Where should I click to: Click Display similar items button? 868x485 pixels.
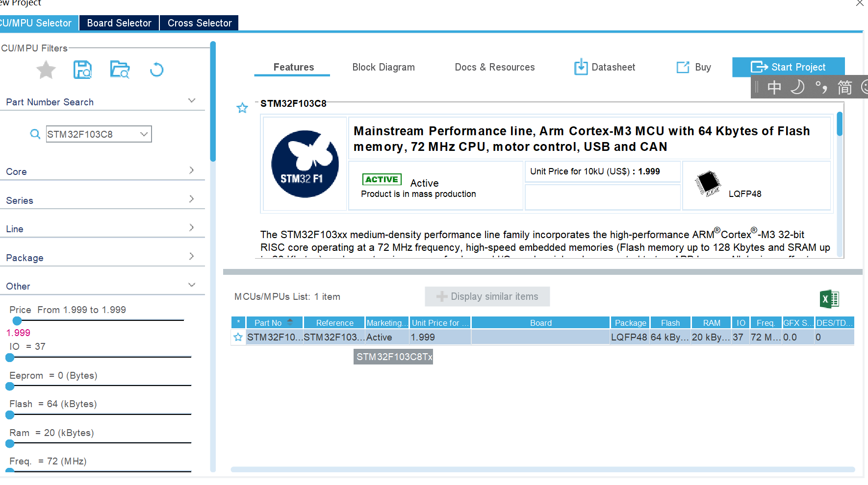coord(487,296)
